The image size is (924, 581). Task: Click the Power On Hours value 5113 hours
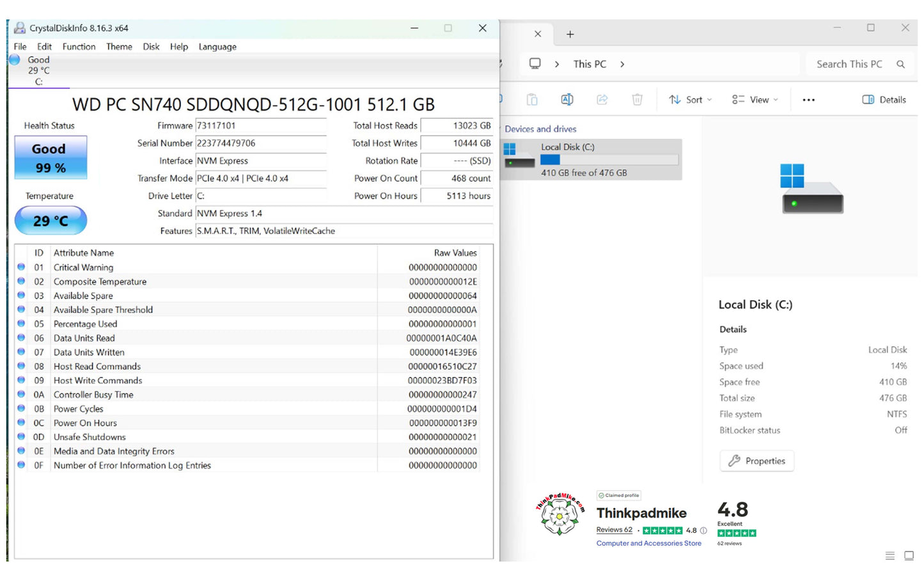click(457, 196)
